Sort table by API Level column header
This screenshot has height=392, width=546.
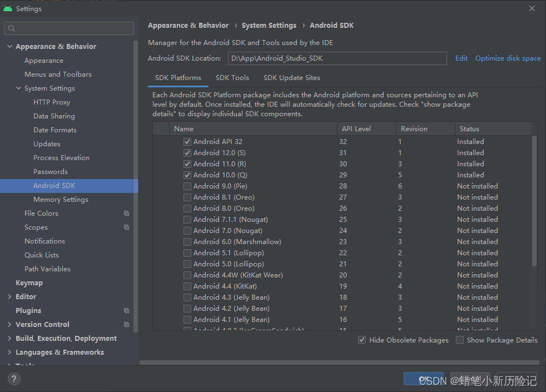click(366, 129)
